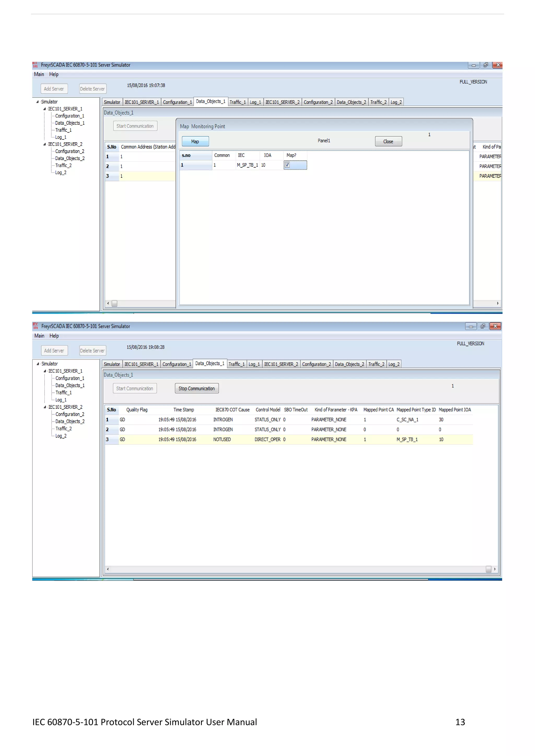Open the Main menu in the lower window
Screen dimensions: 535x756
tap(39, 336)
